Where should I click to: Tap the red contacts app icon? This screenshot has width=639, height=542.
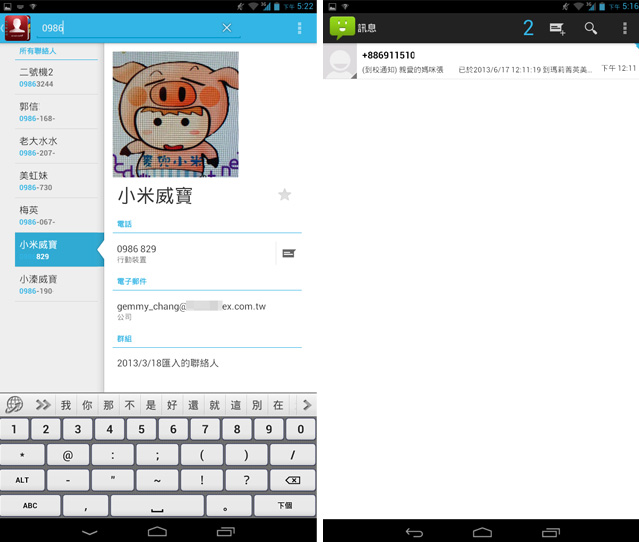(17, 28)
